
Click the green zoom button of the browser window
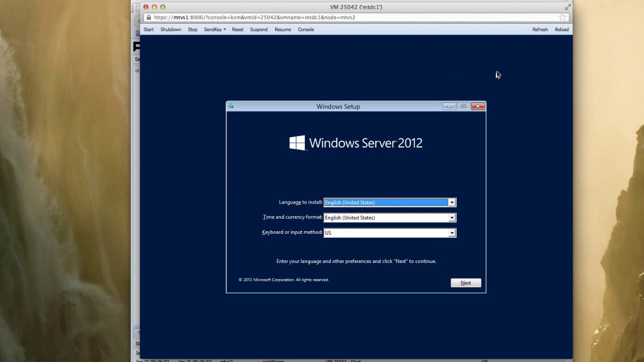click(x=163, y=7)
